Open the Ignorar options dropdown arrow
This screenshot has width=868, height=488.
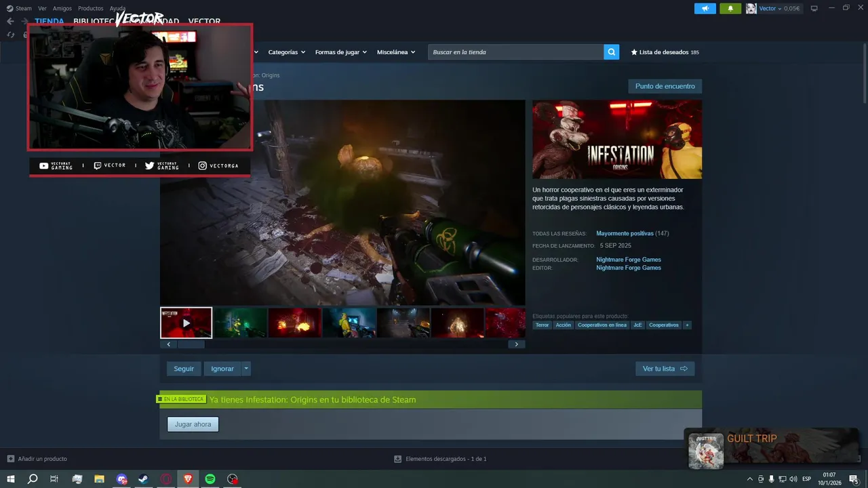click(246, 369)
